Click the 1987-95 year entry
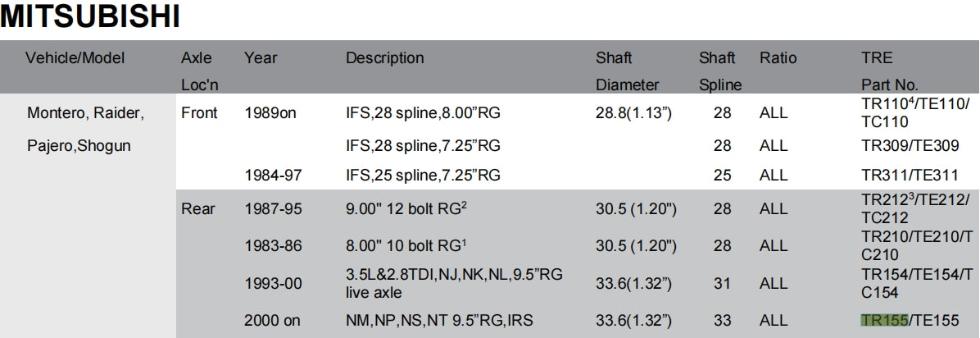Image resolution: width=980 pixels, height=338 pixels. click(x=273, y=209)
